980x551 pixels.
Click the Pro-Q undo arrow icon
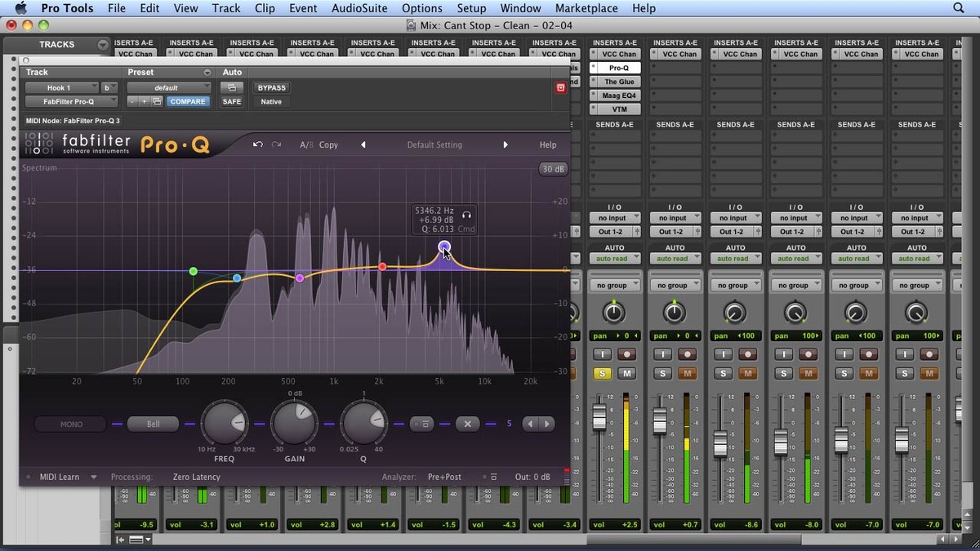tap(258, 144)
